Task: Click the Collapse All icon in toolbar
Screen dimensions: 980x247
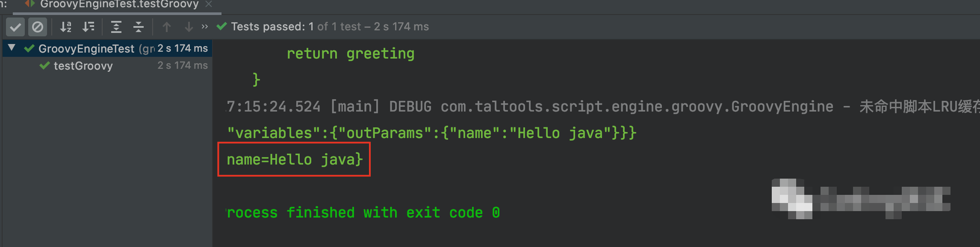Action: 138,26
